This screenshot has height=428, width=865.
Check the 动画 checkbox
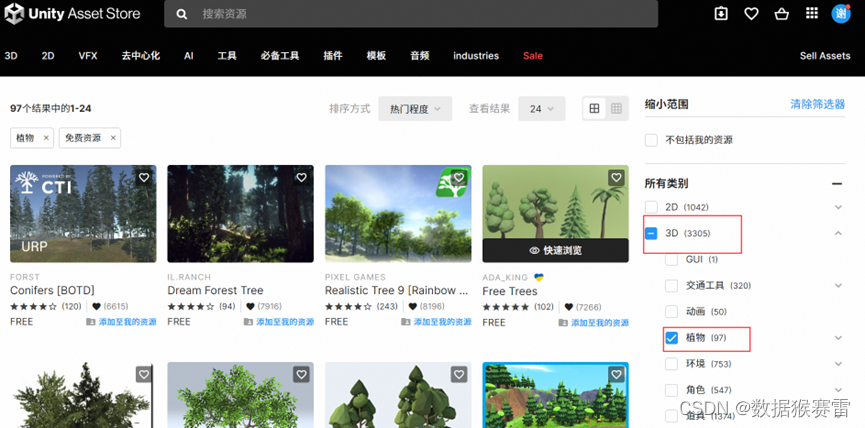click(671, 312)
